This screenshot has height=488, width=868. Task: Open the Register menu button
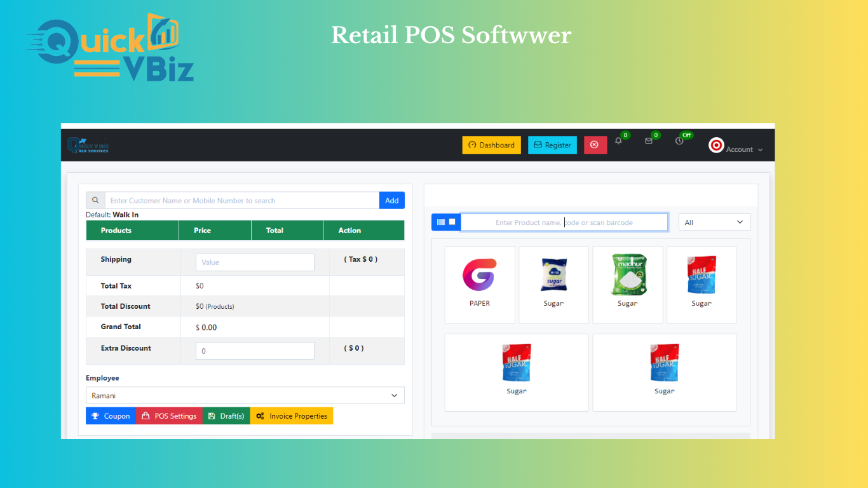[x=552, y=145]
